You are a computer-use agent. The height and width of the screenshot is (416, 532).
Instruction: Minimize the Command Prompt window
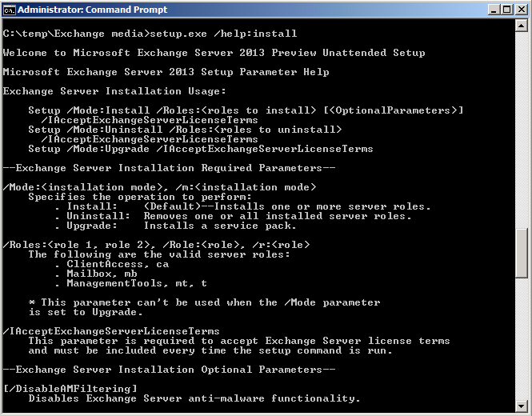pos(494,10)
